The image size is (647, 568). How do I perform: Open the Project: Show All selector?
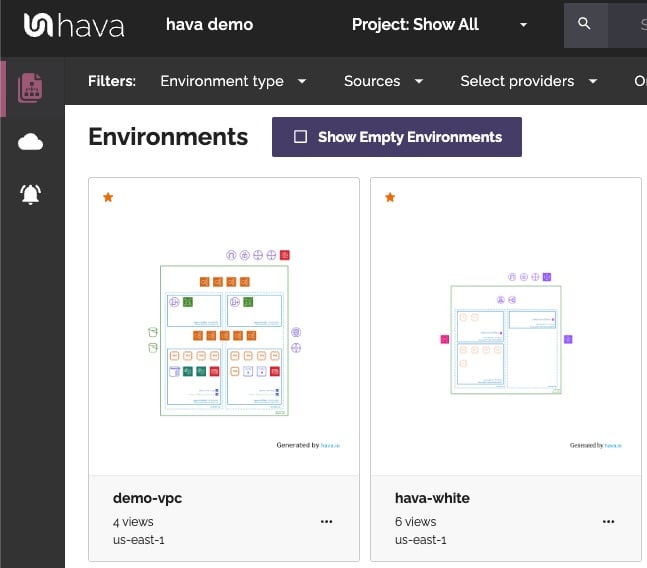click(438, 24)
